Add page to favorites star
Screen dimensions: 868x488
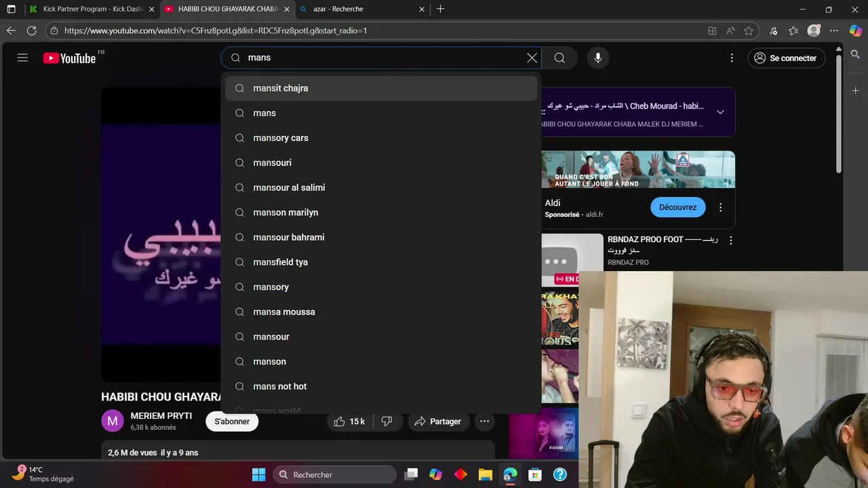point(749,30)
